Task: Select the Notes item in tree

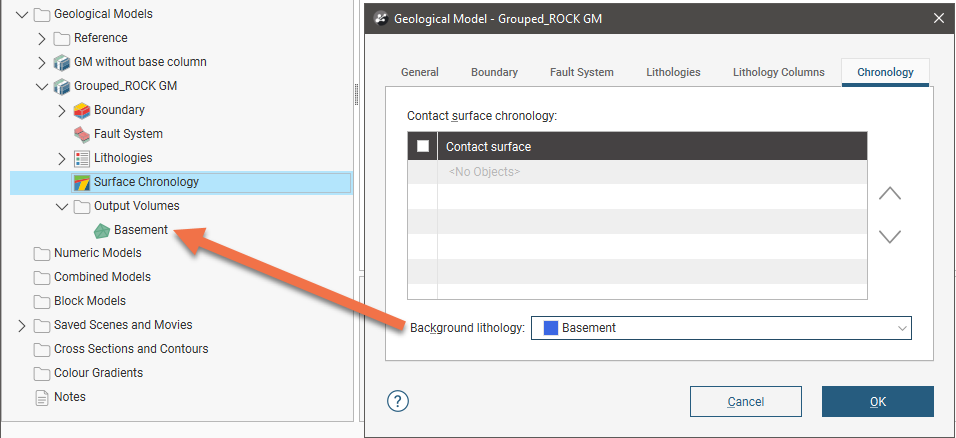Action: 69,397
